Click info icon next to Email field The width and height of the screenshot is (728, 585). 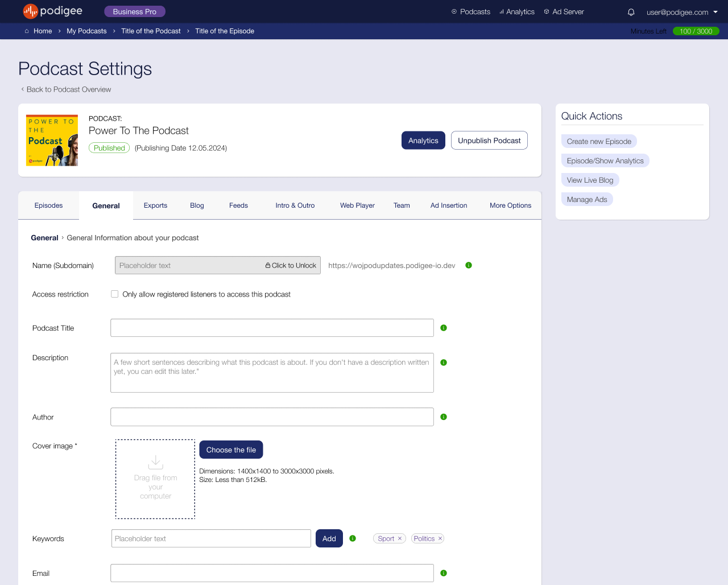[x=444, y=573]
